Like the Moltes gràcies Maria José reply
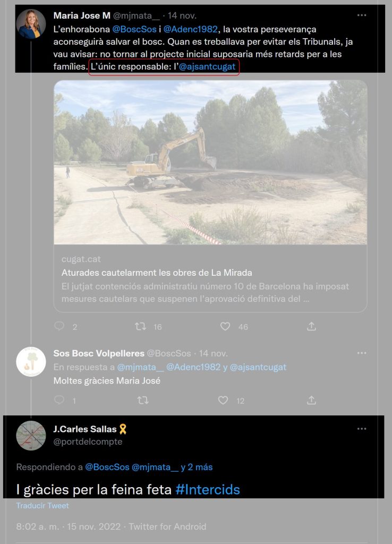This screenshot has height=544, width=392. point(223,401)
